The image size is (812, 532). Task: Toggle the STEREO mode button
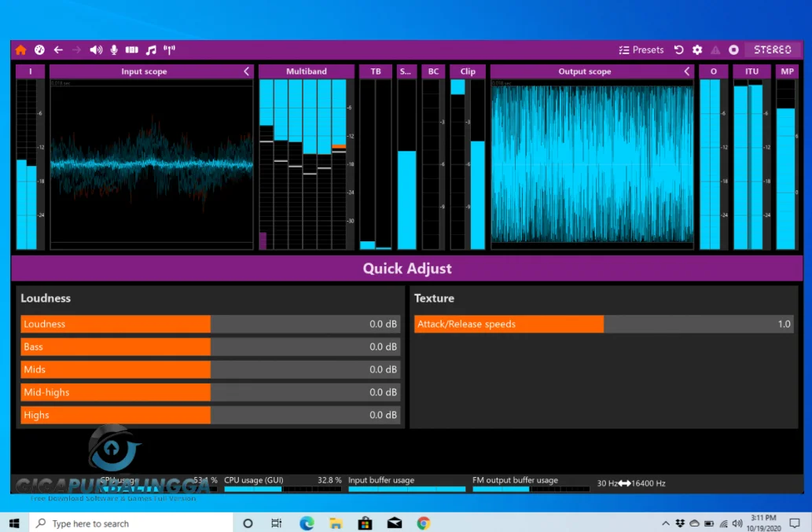click(x=773, y=50)
